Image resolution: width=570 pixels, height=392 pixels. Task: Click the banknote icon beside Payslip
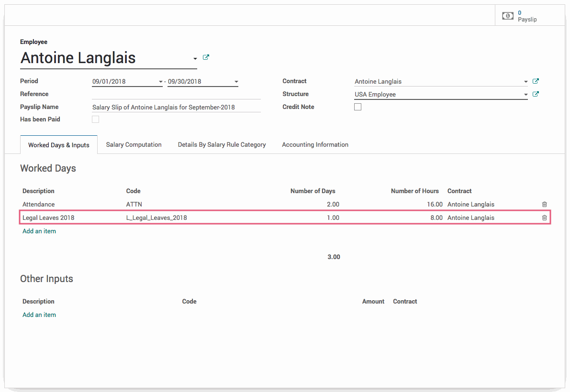(x=507, y=16)
